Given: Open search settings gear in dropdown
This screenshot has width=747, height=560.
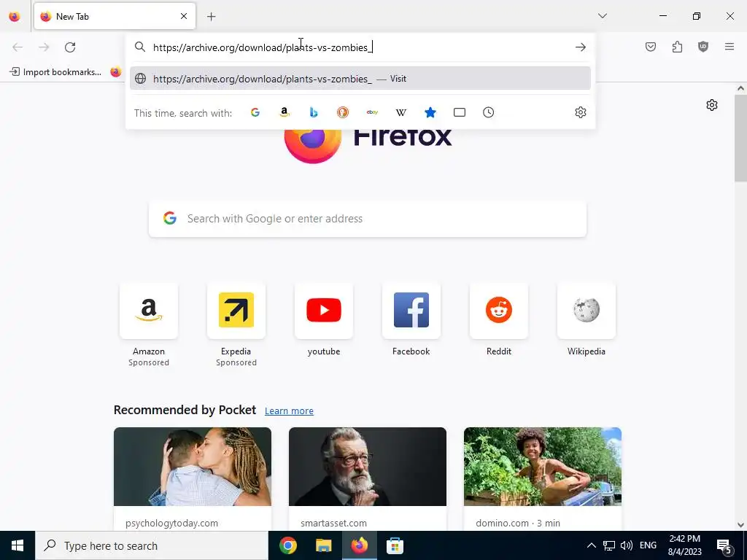Looking at the screenshot, I should 580,112.
